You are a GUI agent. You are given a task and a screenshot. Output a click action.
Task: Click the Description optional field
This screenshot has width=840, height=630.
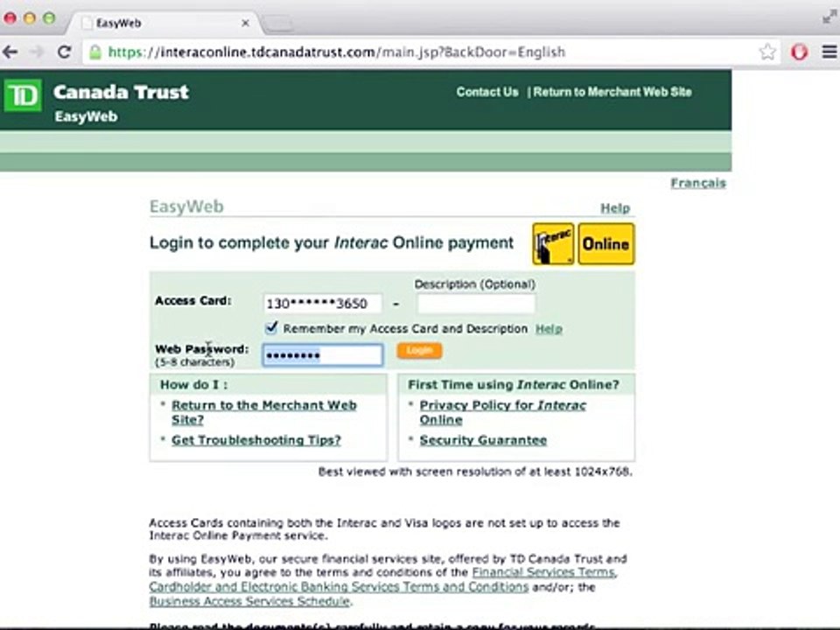(476, 304)
